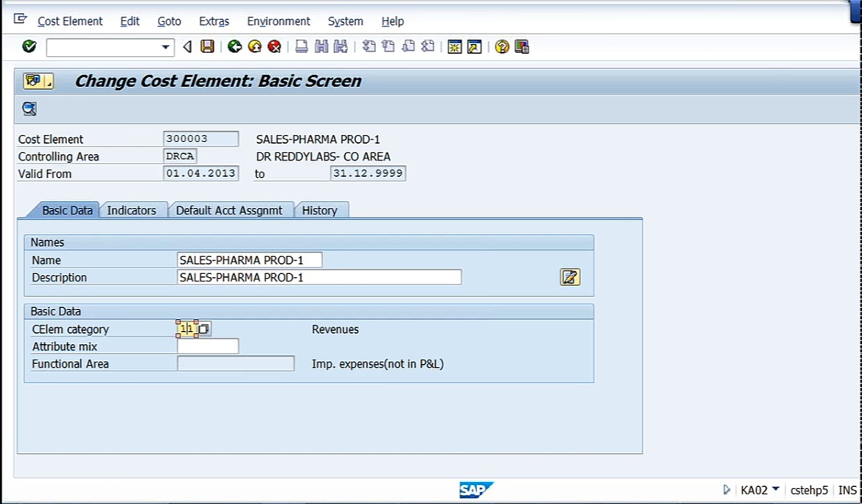
Task: Open the Customize Local Layout icon
Action: 522,46
